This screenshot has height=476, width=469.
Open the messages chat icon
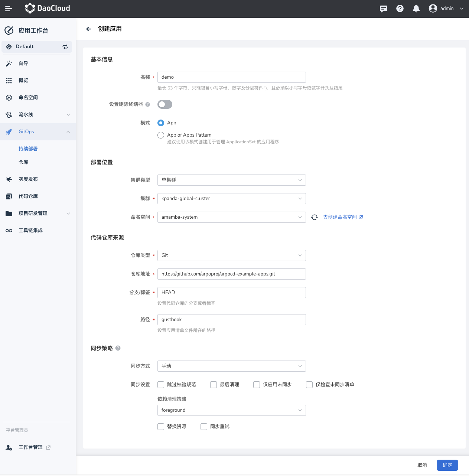tap(384, 9)
